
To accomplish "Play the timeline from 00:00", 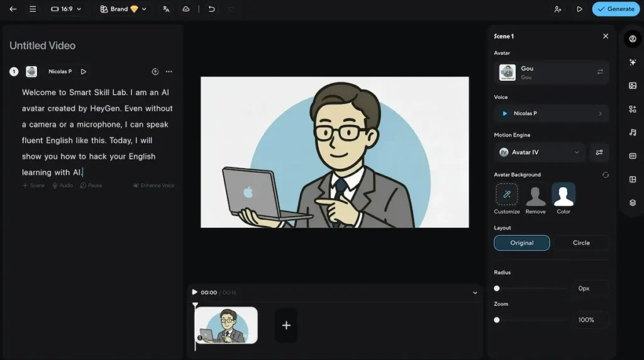I will tap(195, 292).
